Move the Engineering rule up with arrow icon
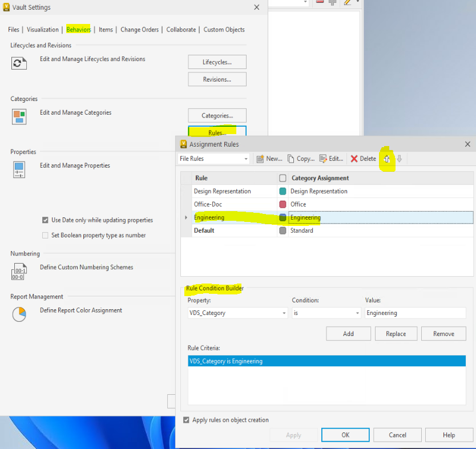 387,159
